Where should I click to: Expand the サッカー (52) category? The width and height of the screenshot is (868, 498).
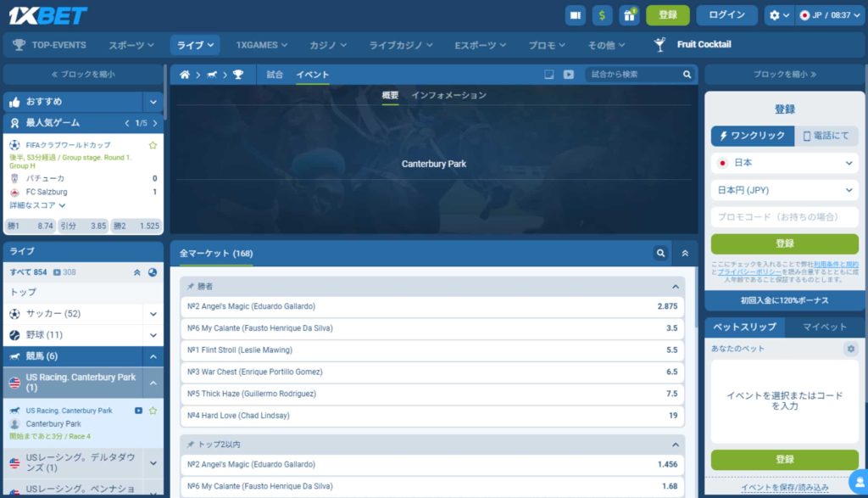pyautogui.click(x=153, y=314)
